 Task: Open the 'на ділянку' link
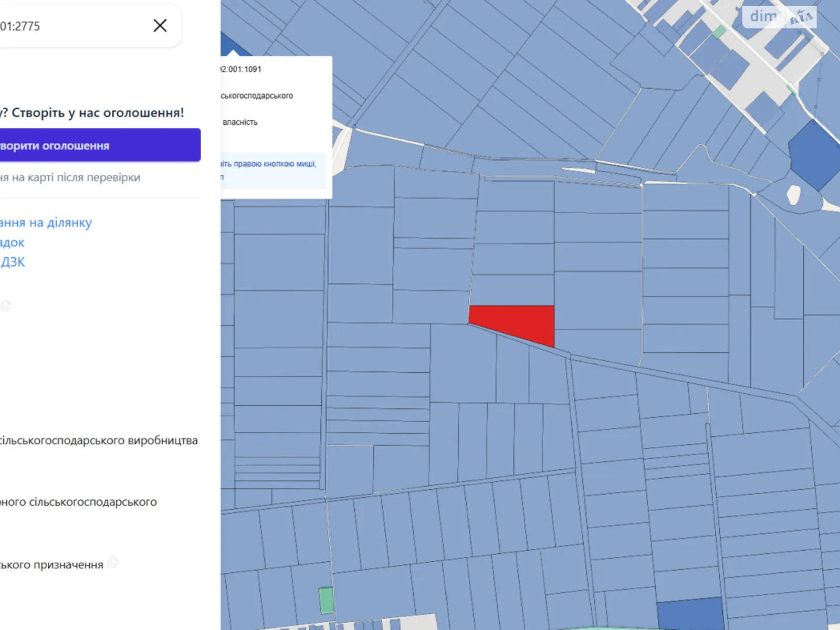pos(46,223)
